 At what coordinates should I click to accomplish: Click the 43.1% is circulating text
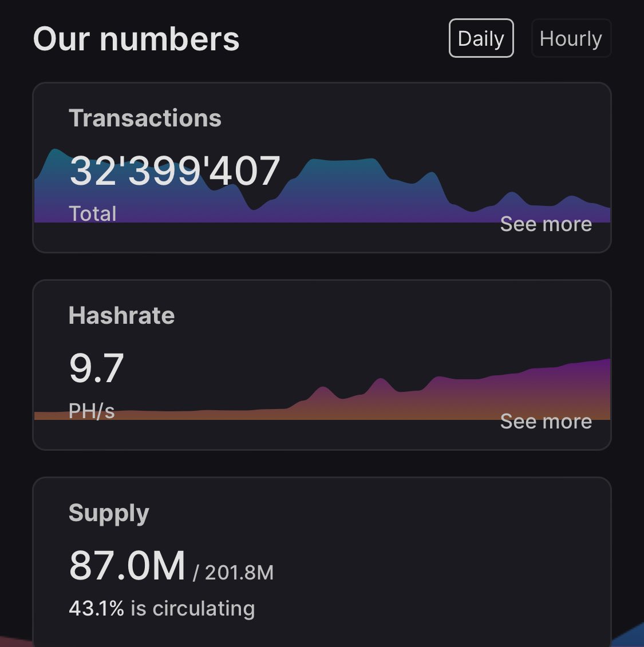[x=162, y=609]
